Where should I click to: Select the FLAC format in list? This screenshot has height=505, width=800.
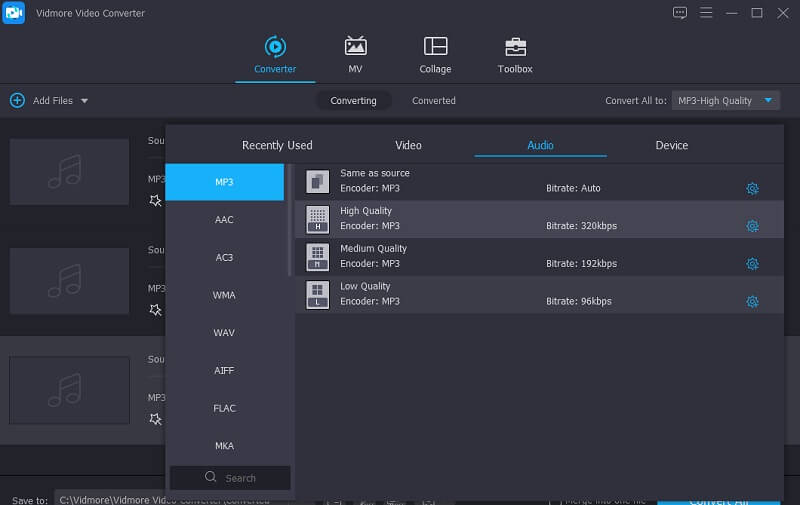224,408
